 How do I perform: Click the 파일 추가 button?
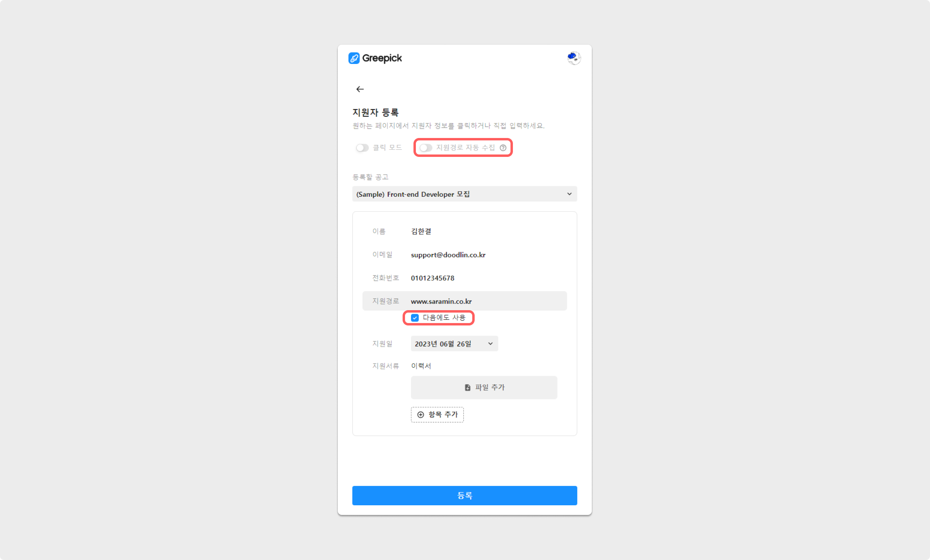pos(484,387)
